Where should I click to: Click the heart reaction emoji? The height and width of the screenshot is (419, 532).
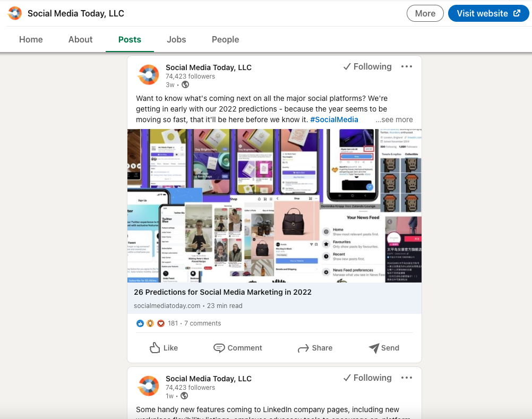[160, 323]
